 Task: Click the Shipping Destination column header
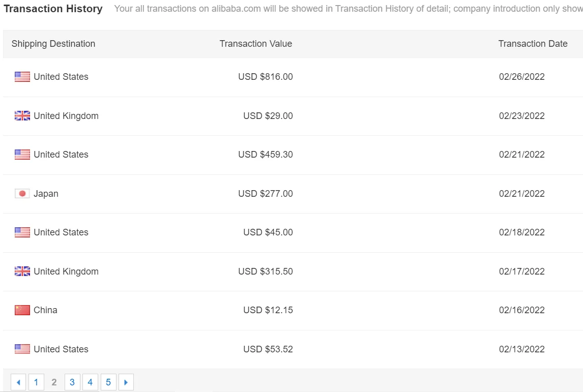pyautogui.click(x=53, y=44)
